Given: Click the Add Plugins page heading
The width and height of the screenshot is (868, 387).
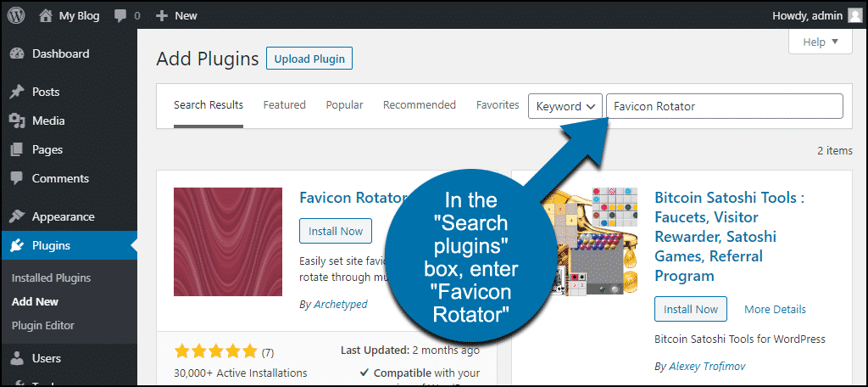Looking at the screenshot, I should pyautogui.click(x=208, y=59).
